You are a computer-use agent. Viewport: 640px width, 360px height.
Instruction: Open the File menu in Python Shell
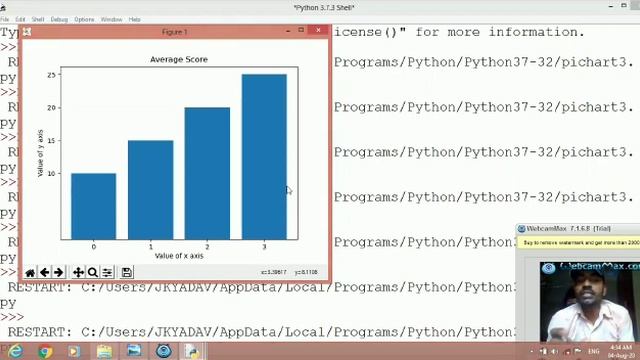coord(4,19)
